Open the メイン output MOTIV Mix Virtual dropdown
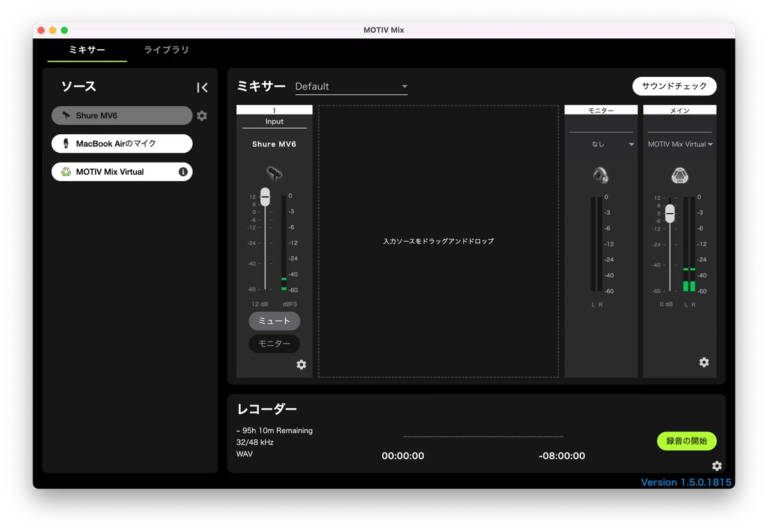Viewport: 768px width, 532px height. pos(680,144)
